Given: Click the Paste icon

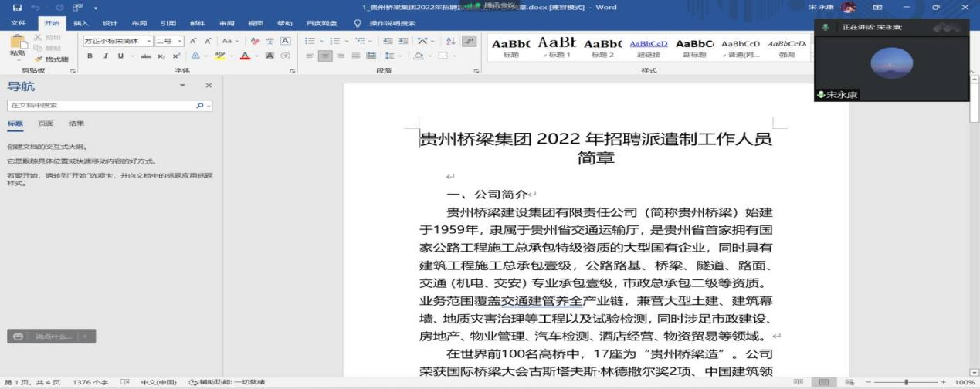Looking at the screenshot, I should (18, 45).
